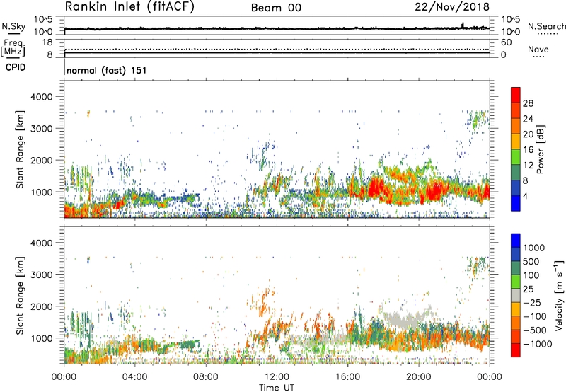The width and height of the screenshot is (566, 392).
Task: Select the "12" label on Power scale
Action: pos(528,166)
